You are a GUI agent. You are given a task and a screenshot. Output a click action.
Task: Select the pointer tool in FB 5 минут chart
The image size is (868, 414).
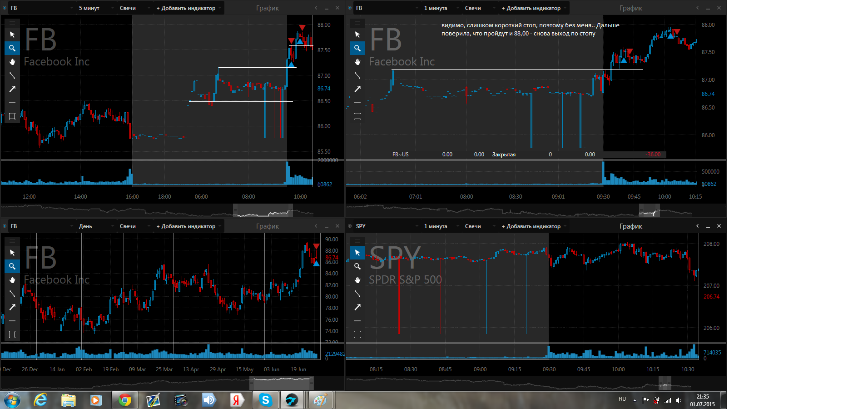coord(12,35)
